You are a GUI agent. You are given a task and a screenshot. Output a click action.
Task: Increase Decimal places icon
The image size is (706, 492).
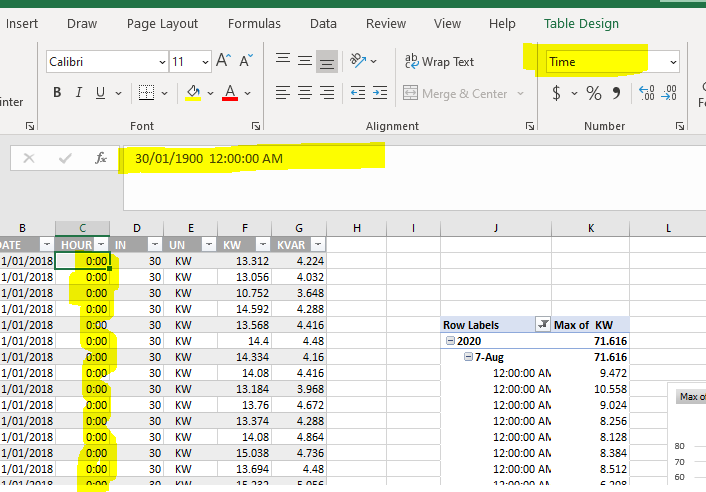tap(647, 93)
